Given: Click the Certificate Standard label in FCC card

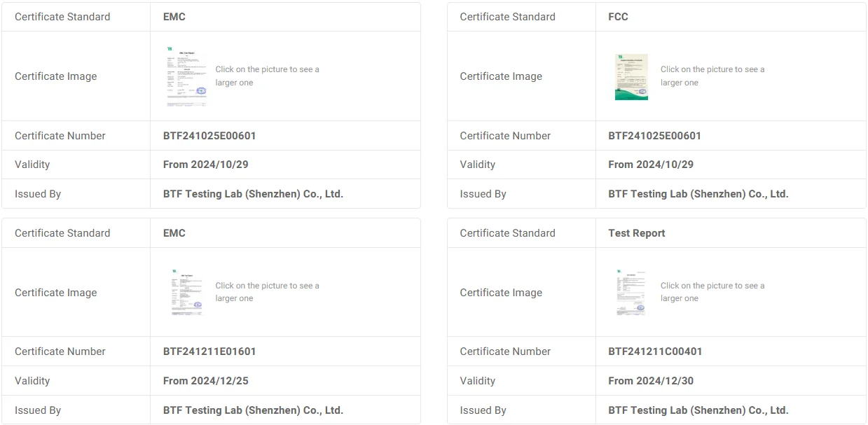Looking at the screenshot, I should pyautogui.click(x=507, y=17).
